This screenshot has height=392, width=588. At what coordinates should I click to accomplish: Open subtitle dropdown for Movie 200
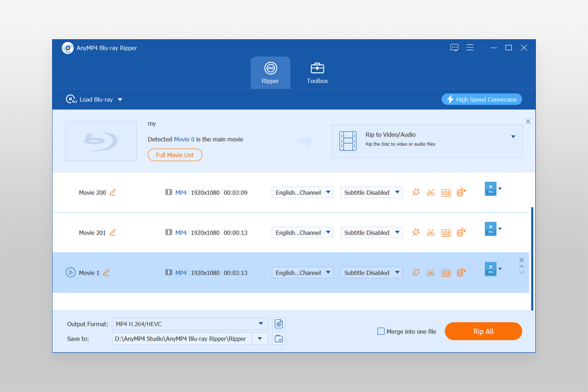(x=371, y=192)
